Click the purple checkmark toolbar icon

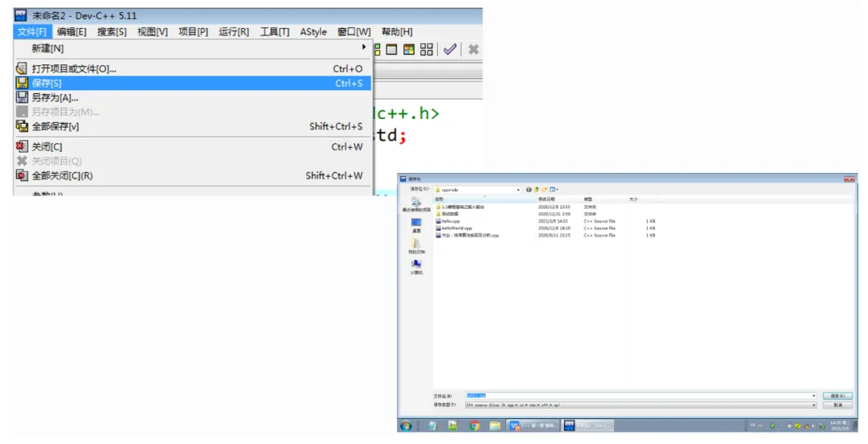coord(450,49)
